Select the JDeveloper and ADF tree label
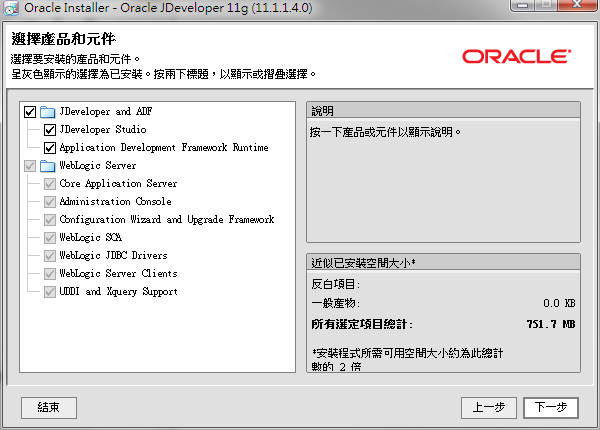This screenshot has width=600, height=430. [106, 112]
